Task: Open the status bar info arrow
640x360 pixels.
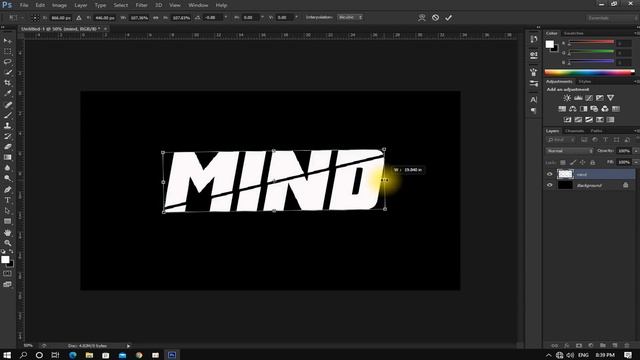Action: click(128, 346)
